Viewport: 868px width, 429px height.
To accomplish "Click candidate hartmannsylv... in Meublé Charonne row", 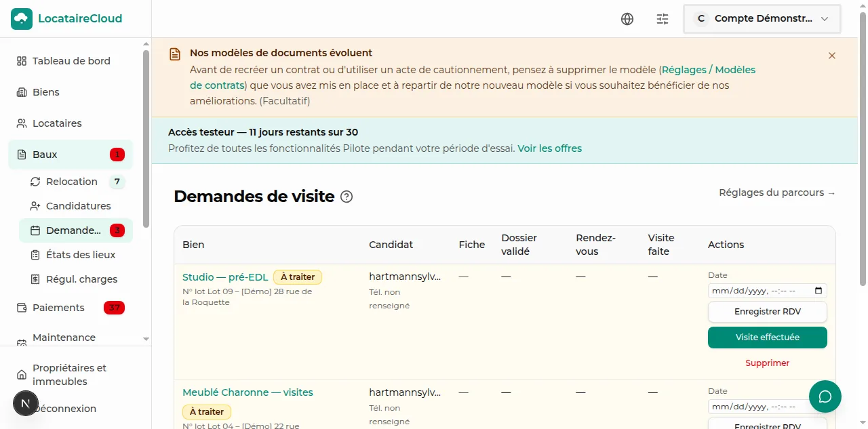I will click(405, 392).
